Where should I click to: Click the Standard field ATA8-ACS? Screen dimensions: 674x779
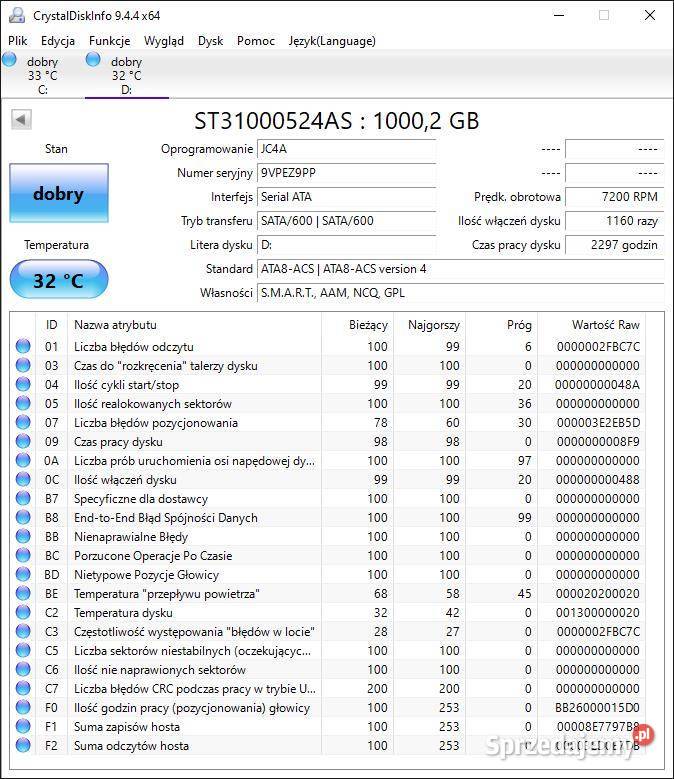click(x=460, y=269)
